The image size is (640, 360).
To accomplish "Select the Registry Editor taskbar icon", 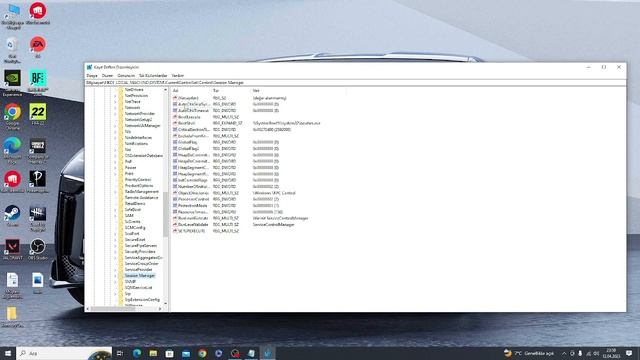I will (268, 353).
